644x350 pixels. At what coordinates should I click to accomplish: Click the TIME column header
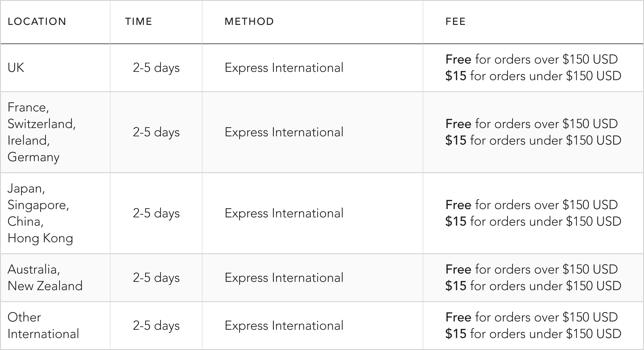coord(138,22)
